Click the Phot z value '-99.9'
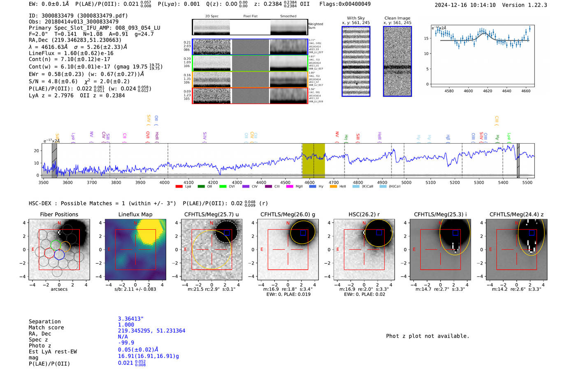The image size is (576, 392). pyautogui.click(x=126, y=343)
